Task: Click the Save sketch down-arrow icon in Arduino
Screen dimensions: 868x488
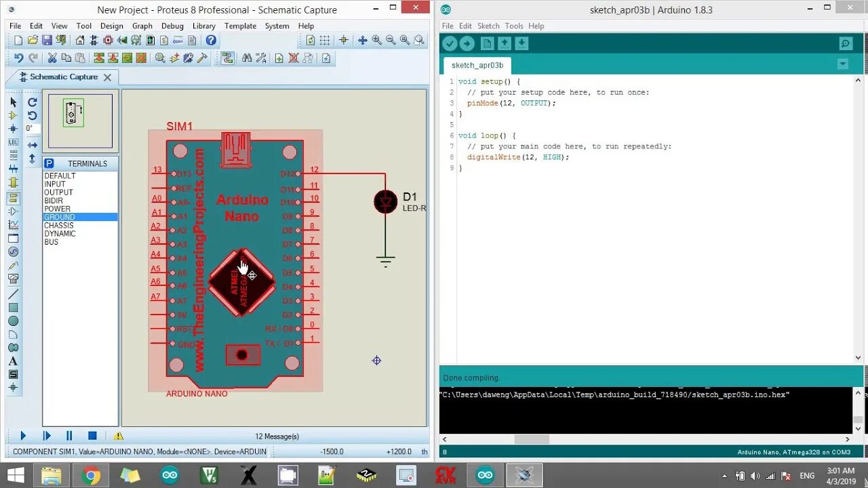Action: [521, 43]
